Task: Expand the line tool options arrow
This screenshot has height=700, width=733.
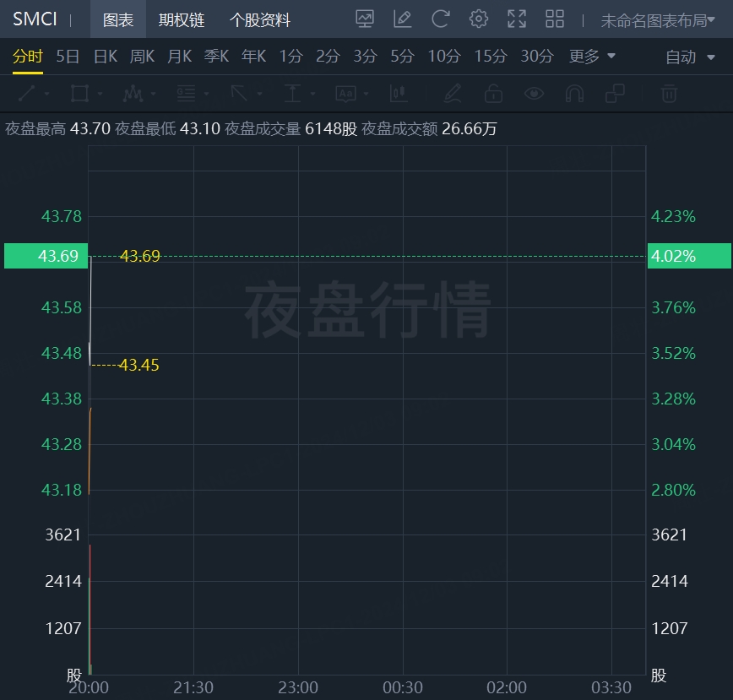Action: (46, 94)
